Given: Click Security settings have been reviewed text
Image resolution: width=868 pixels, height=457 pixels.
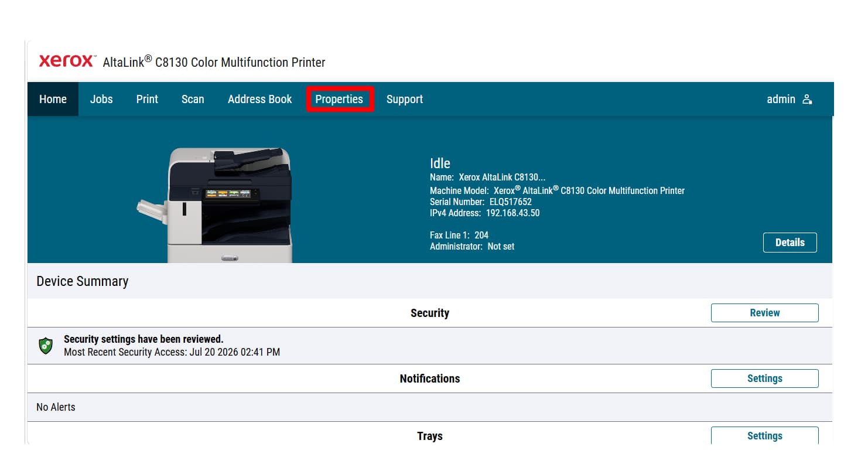Looking at the screenshot, I should [x=143, y=339].
